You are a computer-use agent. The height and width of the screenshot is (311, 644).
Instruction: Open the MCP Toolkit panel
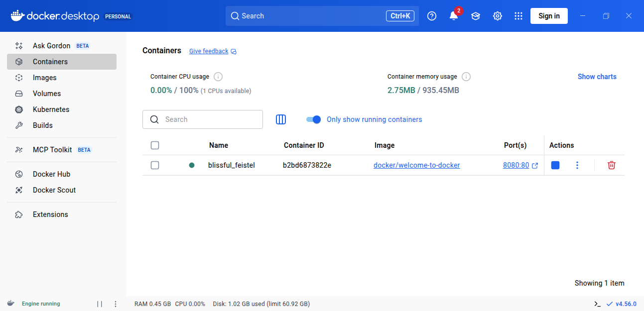[x=52, y=149]
